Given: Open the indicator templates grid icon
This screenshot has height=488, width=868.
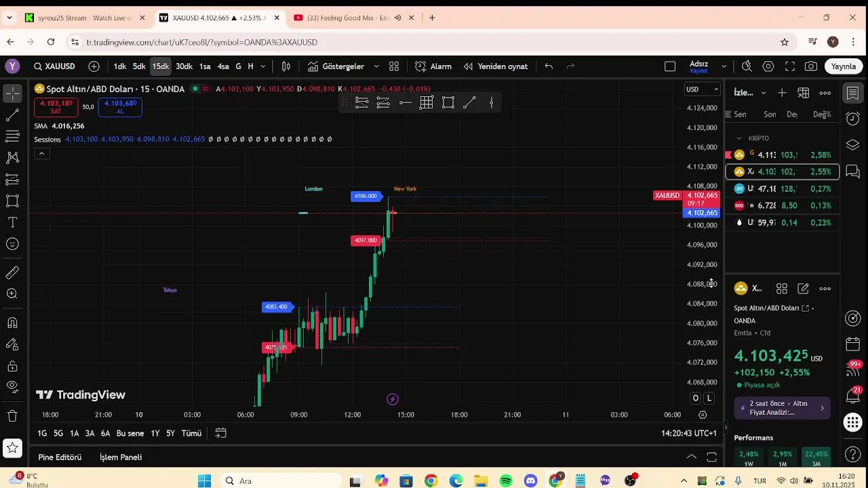Looking at the screenshot, I should point(394,66).
